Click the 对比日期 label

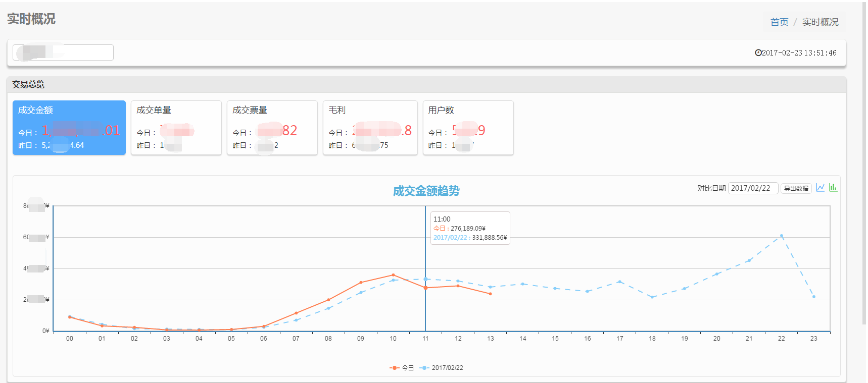tap(711, 188)
